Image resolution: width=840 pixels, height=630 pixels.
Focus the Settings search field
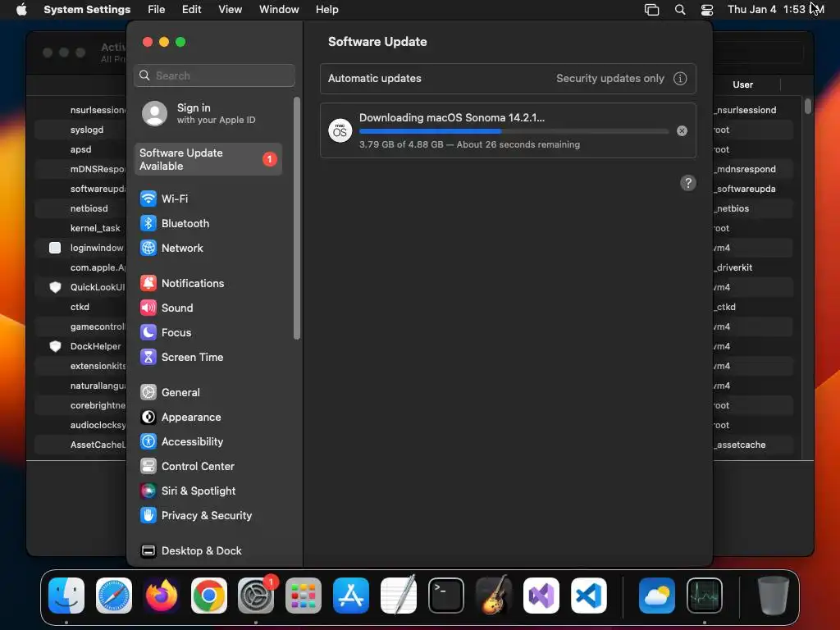(214, 75)
